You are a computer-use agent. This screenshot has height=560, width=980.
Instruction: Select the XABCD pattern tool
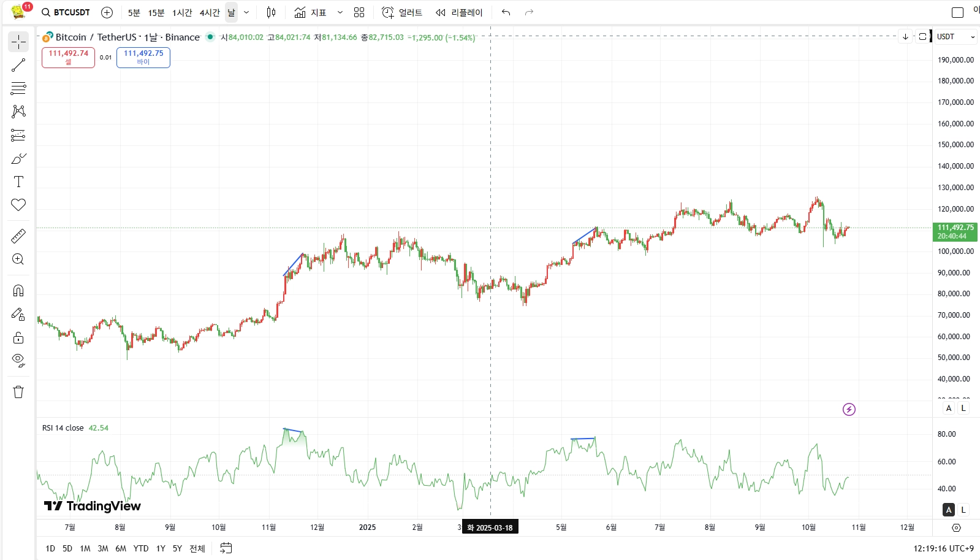[18, 112]
